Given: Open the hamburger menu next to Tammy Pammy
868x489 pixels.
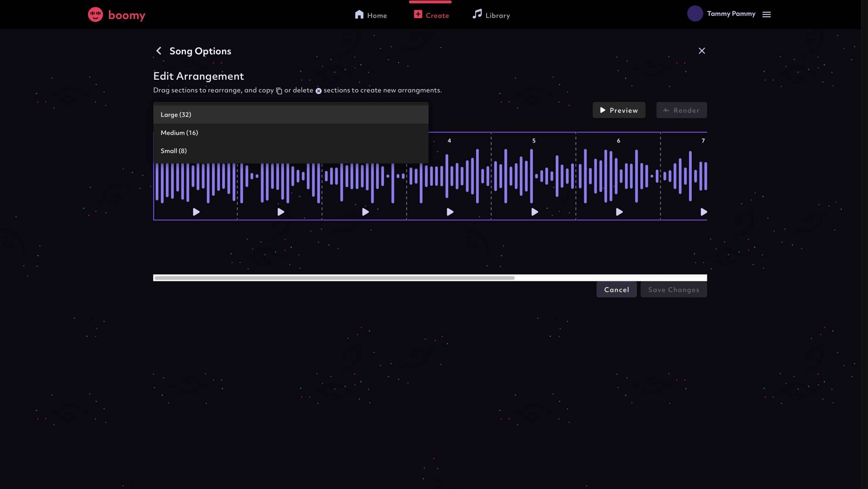Looking at the screenshot, I should click(x=767, y=14).
